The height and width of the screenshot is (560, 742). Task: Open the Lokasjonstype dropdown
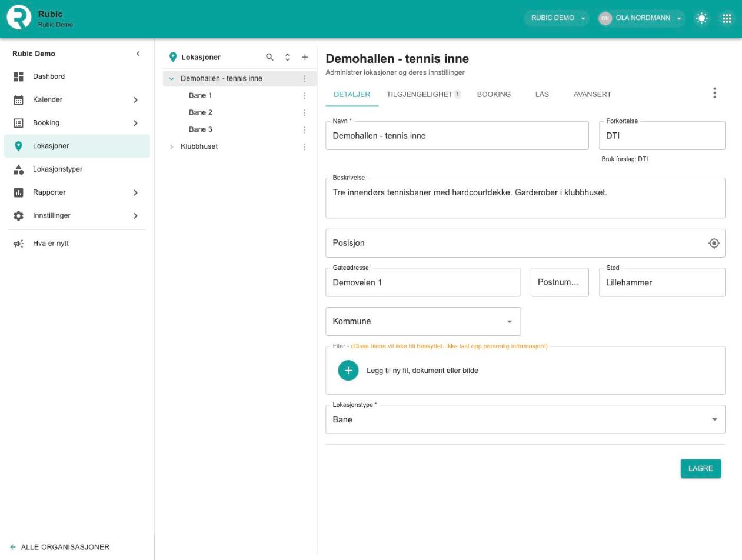525,419
